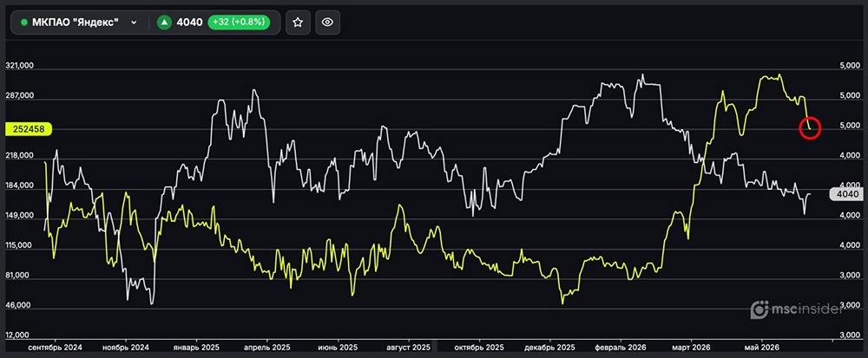
Task: Click the июнь 2025 date label
Action: pos(338,348)
